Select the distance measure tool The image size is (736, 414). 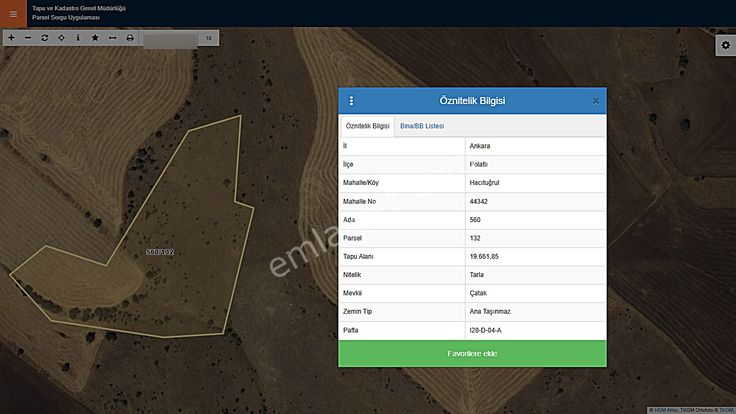pyautogui.click(x=112, y=38)
